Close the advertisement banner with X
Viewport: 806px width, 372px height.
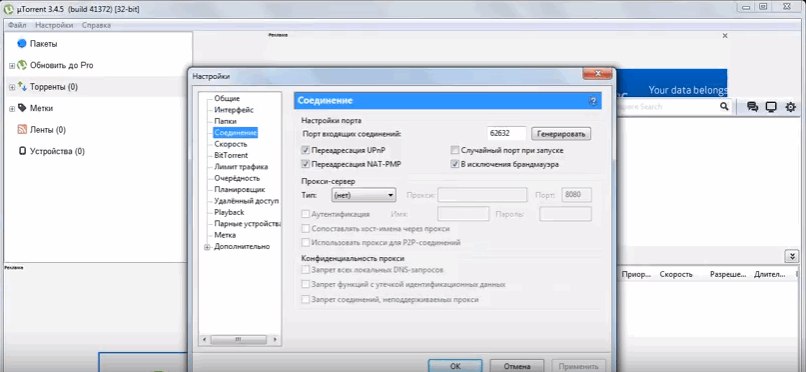tap(725, 36)
